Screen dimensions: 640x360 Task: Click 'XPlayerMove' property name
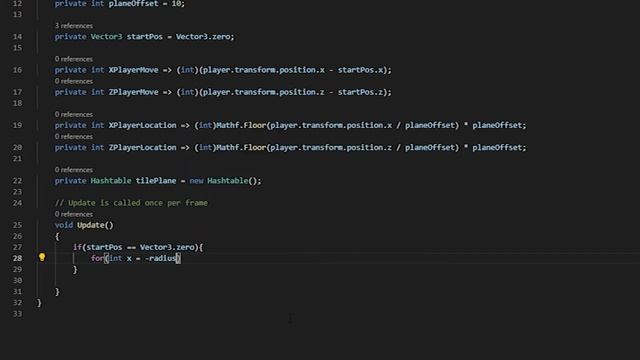pos(133,70)
